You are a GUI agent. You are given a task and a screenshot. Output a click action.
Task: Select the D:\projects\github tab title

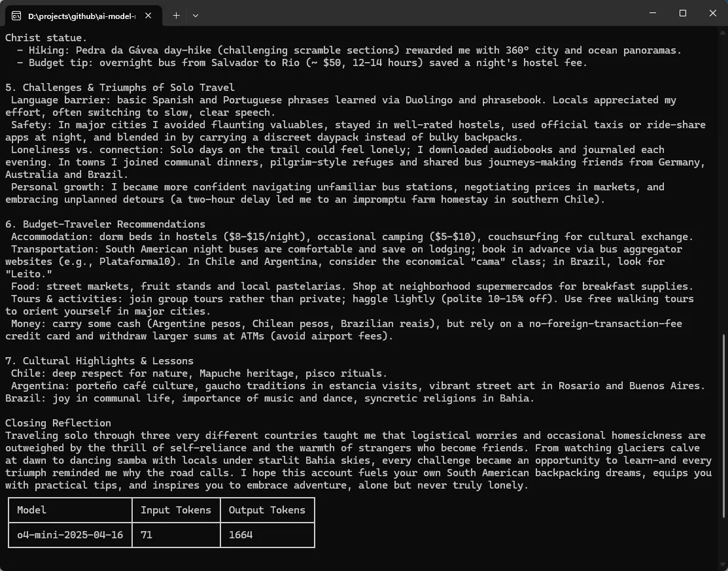click(x=82, y=15)
